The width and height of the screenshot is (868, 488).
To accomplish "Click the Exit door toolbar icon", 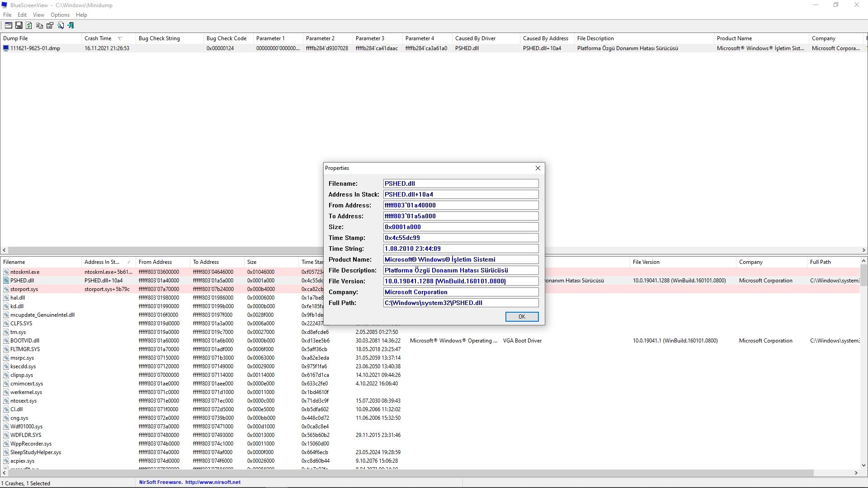I will [x=71, y=26].
